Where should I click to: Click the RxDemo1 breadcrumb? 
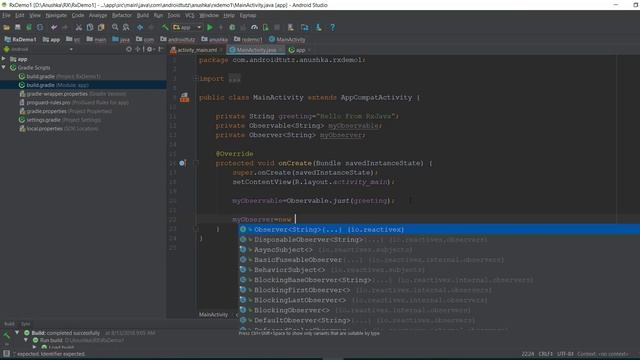pos(20,40)
